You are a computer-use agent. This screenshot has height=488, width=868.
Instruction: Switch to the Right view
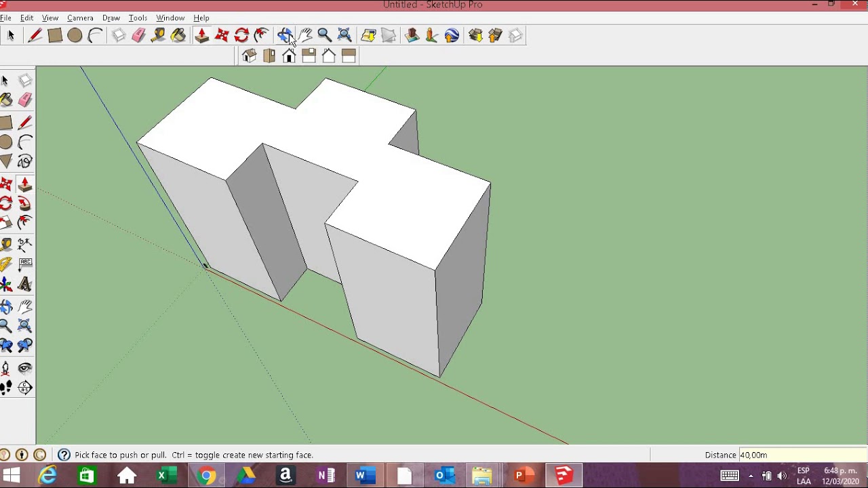309,56
